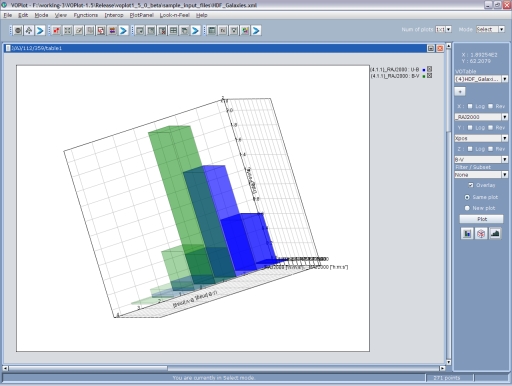The image size is (512, 386).
Task: Select the Same plot radio button
Action: [x=467, y=197]
